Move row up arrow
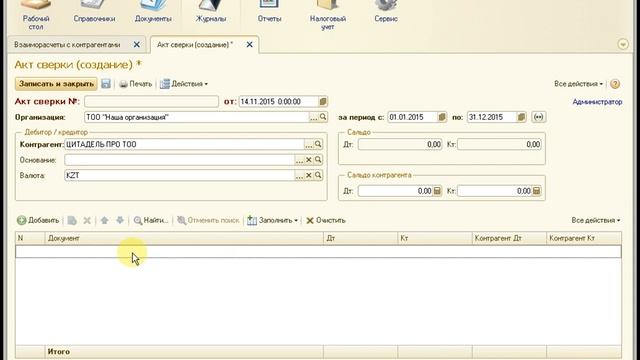This screenshot has width=640, height=360. coord(104,220)
